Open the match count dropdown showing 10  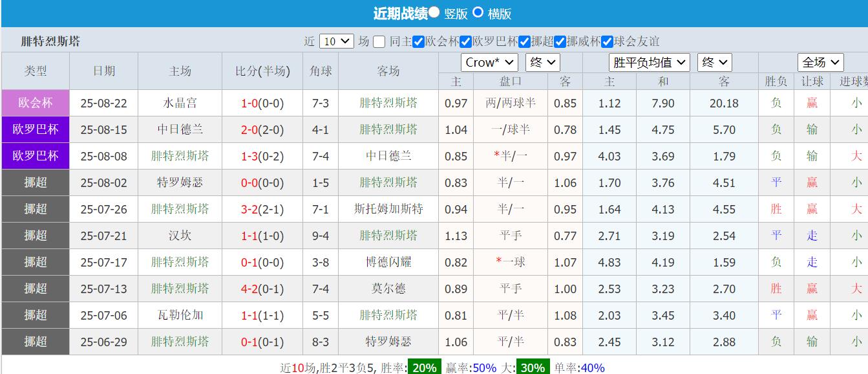[x=336, y=40]
